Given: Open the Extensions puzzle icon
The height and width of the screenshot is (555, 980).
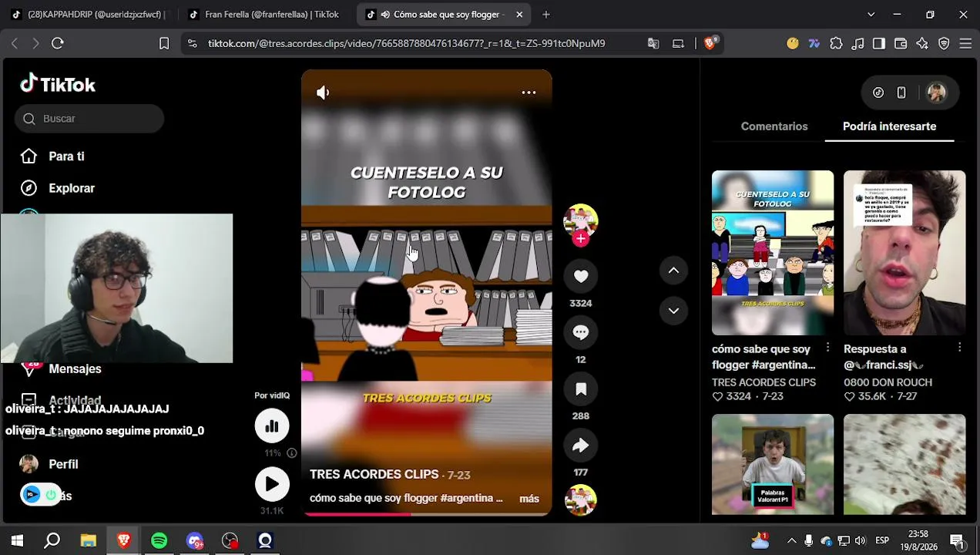Looking at the screenshot, I should [836, 44].
